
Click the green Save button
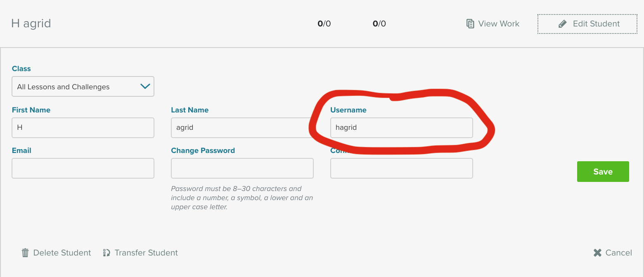pyautogui.click(x=603, y=171)
